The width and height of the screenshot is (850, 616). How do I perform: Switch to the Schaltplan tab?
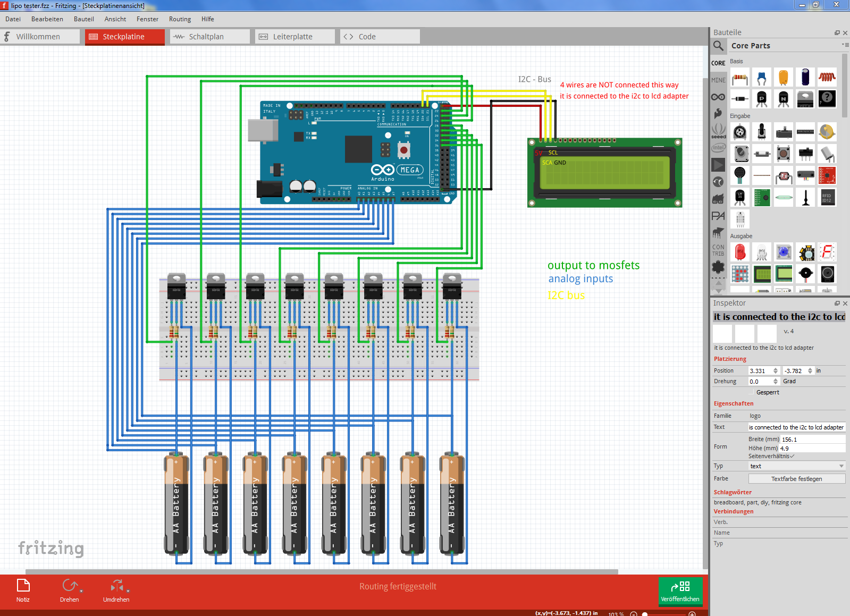click(210, 37)
